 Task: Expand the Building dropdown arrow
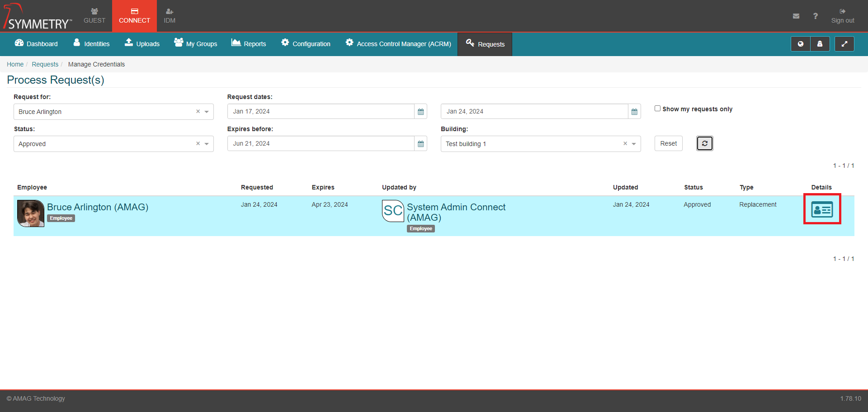[634, 144]
